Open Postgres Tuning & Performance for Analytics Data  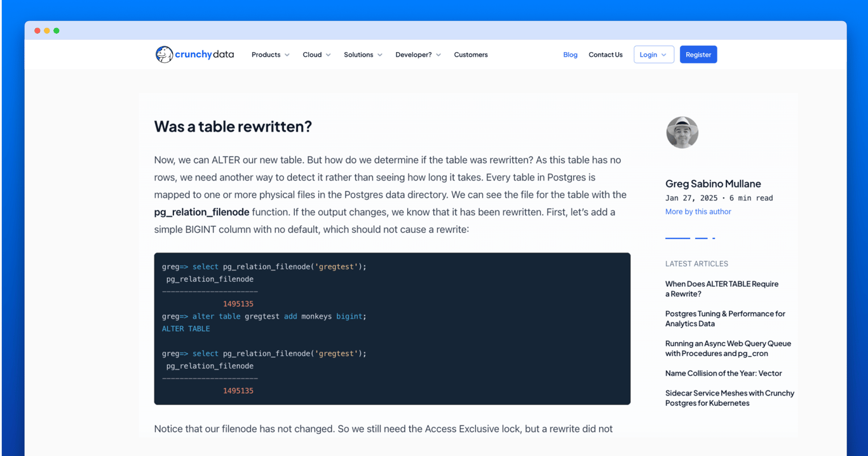coord(725,319)
